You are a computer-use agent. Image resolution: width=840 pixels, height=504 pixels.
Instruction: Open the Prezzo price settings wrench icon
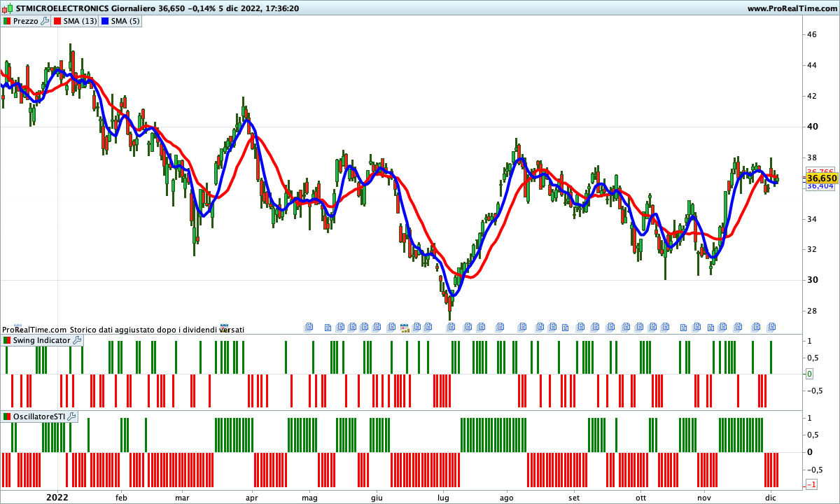44,21
